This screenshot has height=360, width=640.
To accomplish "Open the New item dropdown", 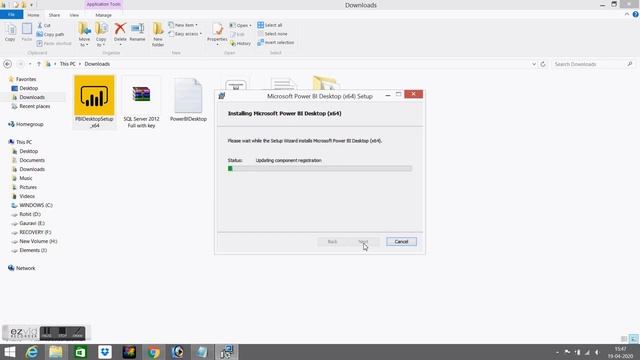I will click(x=183, y=25).
